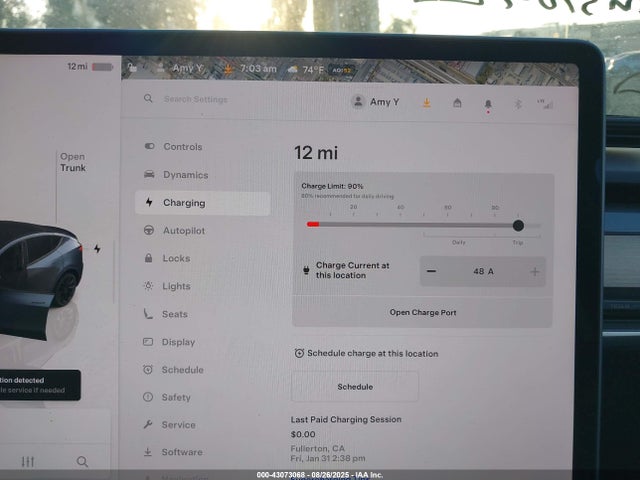
Task: Click the Charge Limit: 90% label
Action: 332,186
